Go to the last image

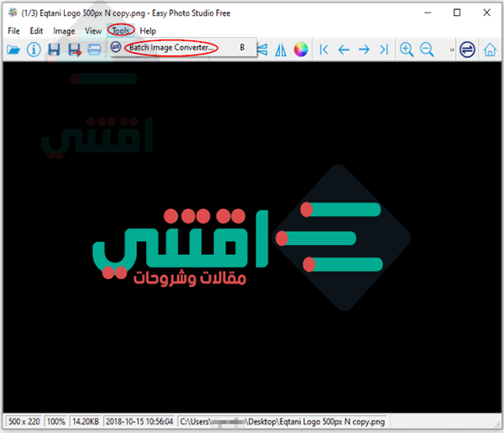(x=384, y=50)
